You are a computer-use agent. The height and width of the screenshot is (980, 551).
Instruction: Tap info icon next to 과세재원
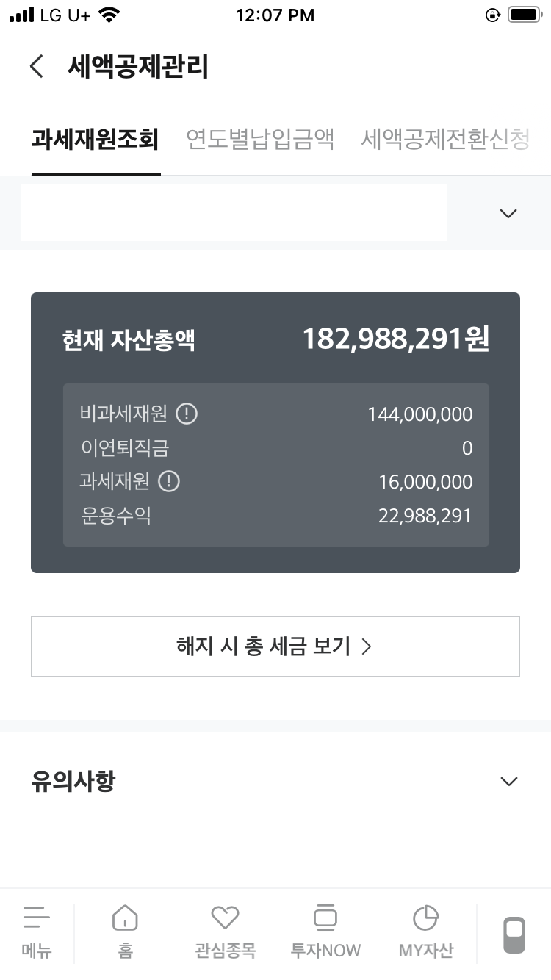tap(169, 482)
